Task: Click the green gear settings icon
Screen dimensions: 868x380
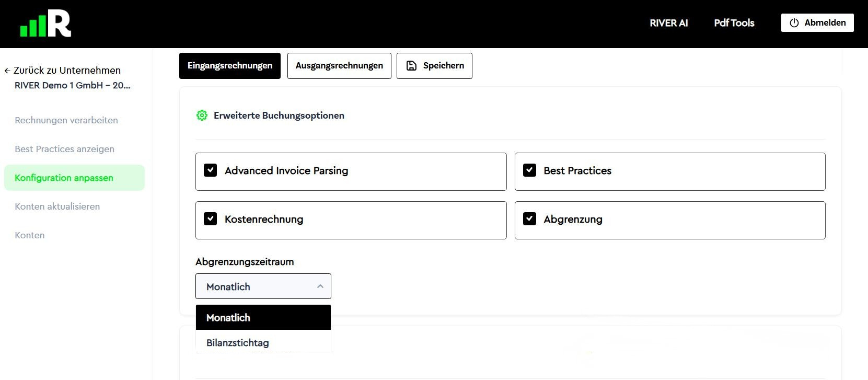Action: pos(202,116)
